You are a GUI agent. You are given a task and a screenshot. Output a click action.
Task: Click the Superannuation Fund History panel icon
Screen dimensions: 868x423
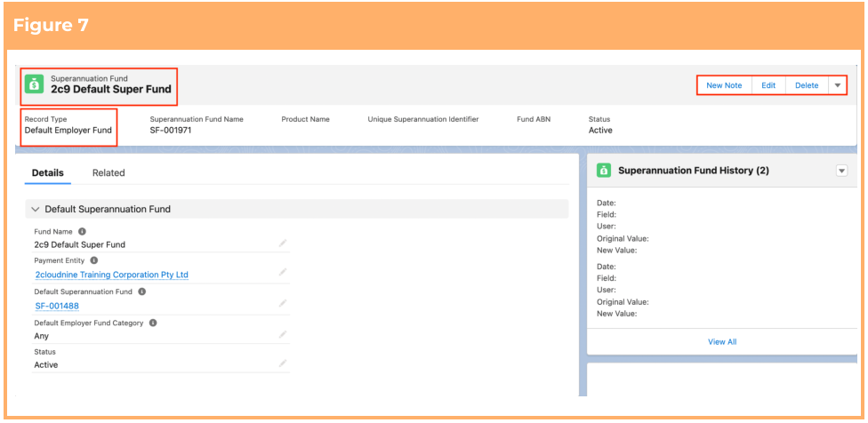[x=603, y=171]
